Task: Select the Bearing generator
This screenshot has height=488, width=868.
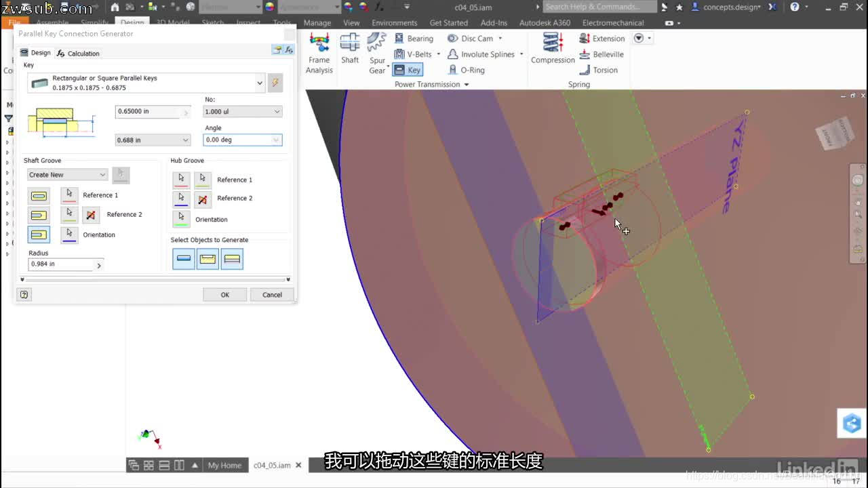Action: click(x=413, y=39)
